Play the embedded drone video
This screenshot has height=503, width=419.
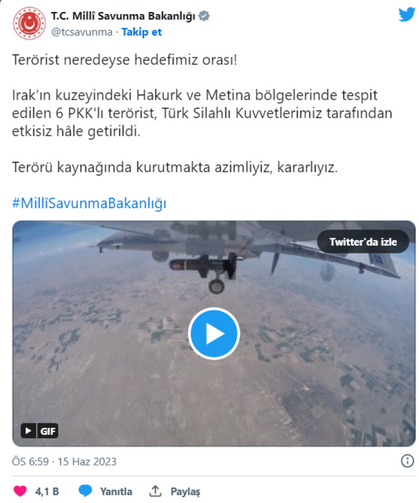point(214,333)
